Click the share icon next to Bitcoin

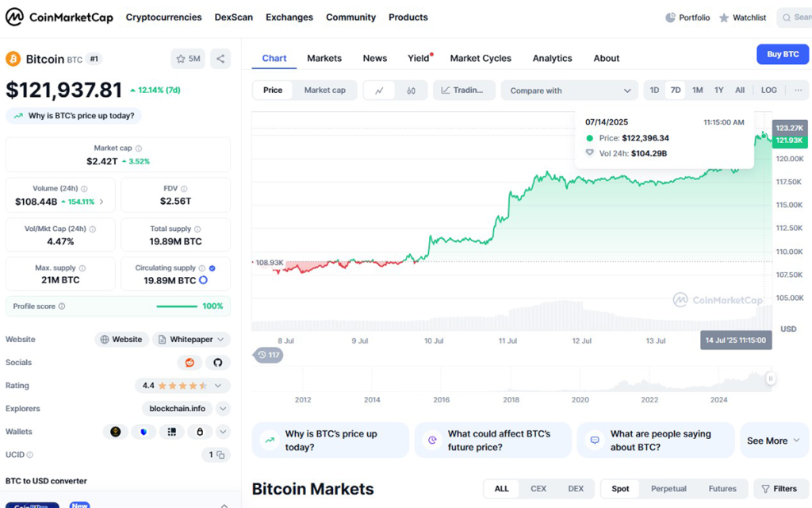click(x=220, y=59)
